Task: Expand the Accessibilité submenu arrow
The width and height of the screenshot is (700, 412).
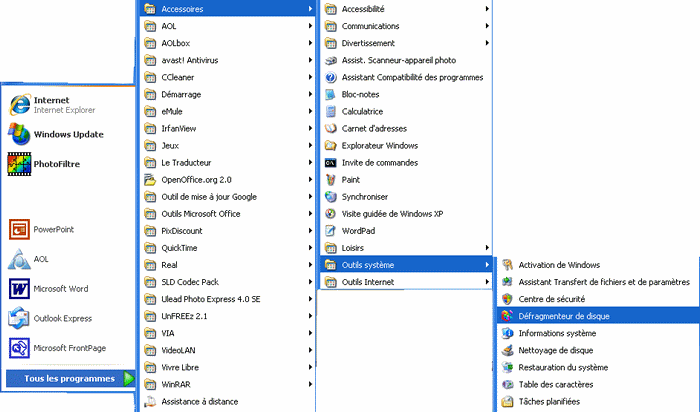Action: [x=487, y=9]
